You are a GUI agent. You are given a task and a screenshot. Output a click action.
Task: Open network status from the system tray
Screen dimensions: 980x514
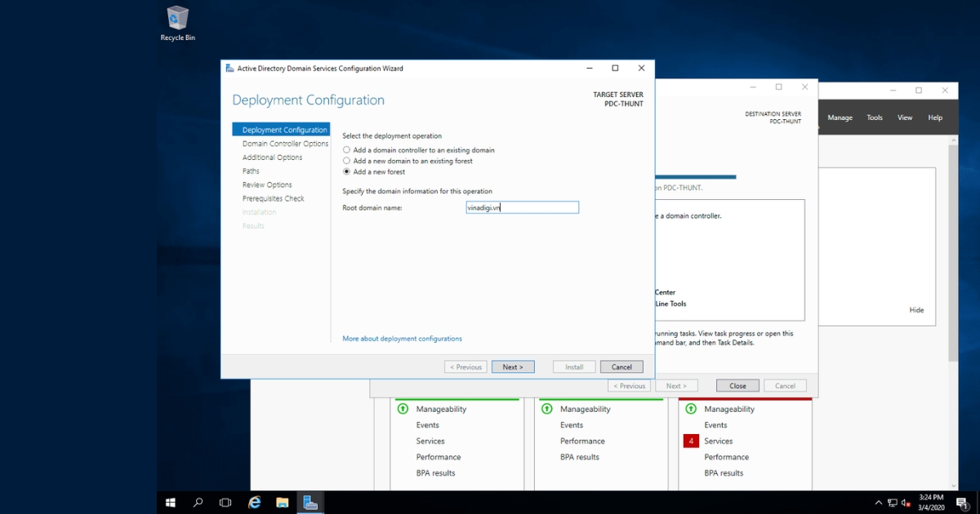click(x=893, y=503)
